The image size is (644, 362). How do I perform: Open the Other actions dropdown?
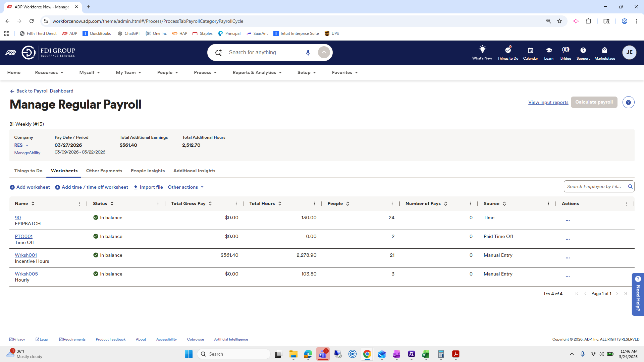click(x=185, y=187)
